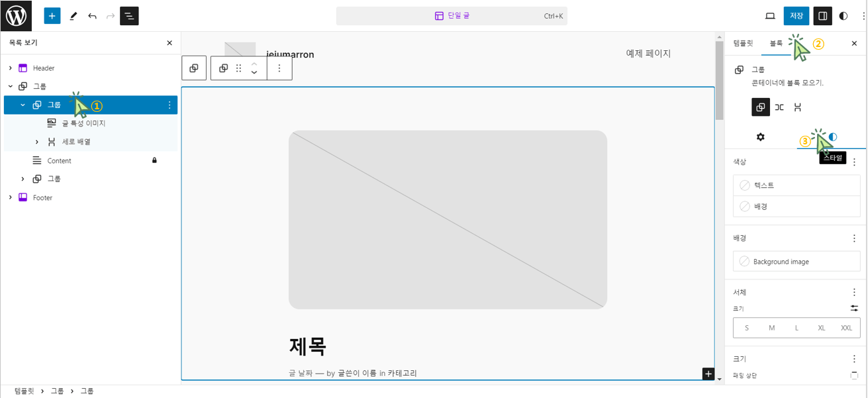Open the 색상 section options menu
868x398 pixels.
pos(854,162)
